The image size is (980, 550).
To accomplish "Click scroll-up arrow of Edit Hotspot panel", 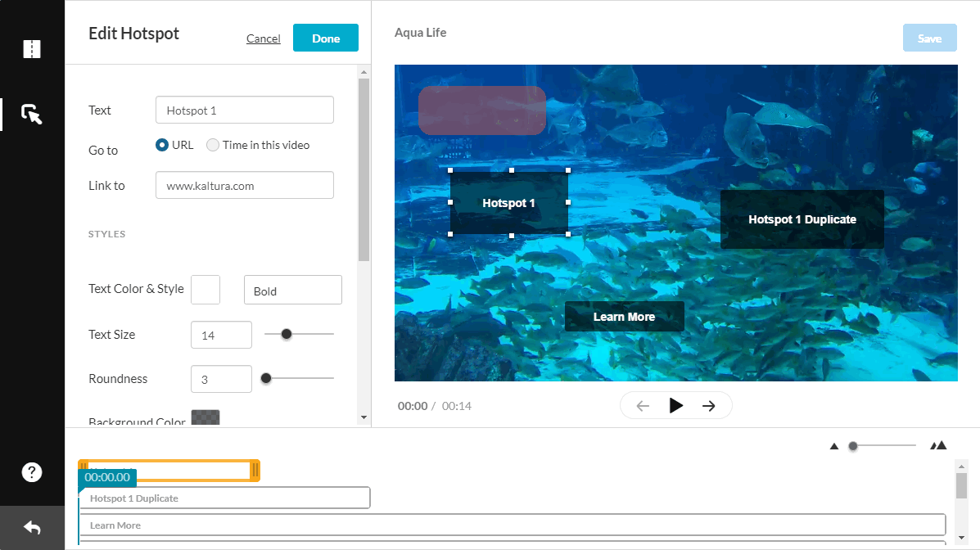I will coord(364,73).
